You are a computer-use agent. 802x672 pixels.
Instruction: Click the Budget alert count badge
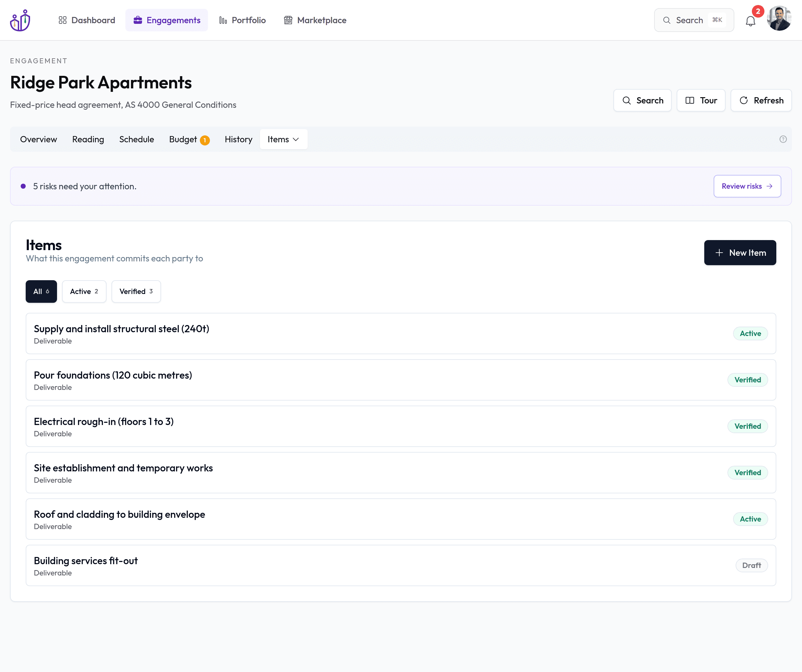[205, 140]
